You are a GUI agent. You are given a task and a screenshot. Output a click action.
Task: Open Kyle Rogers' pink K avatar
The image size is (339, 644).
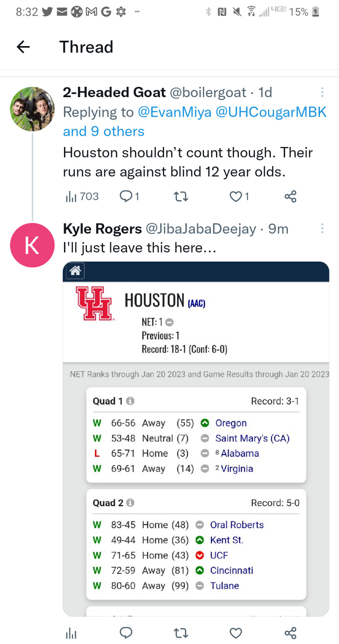tap(32, 245)
